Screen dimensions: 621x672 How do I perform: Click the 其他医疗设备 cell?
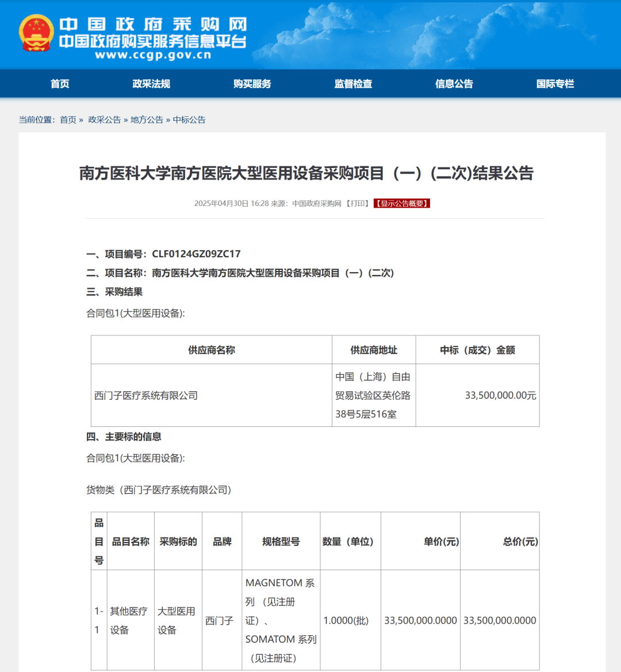point(131,620)
